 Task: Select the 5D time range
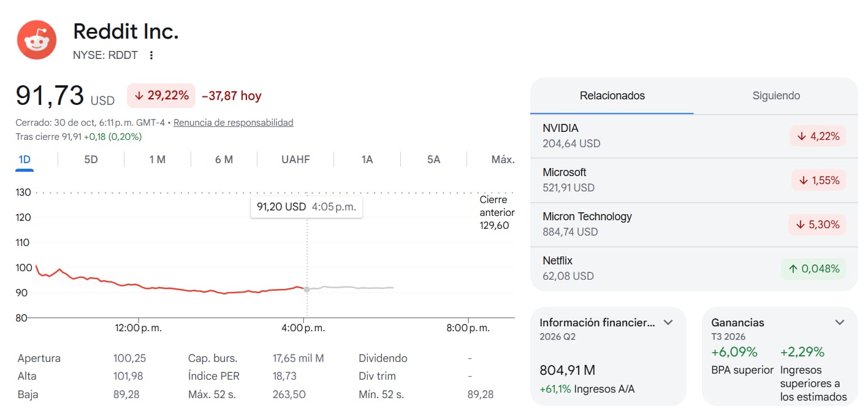[91, 159]
